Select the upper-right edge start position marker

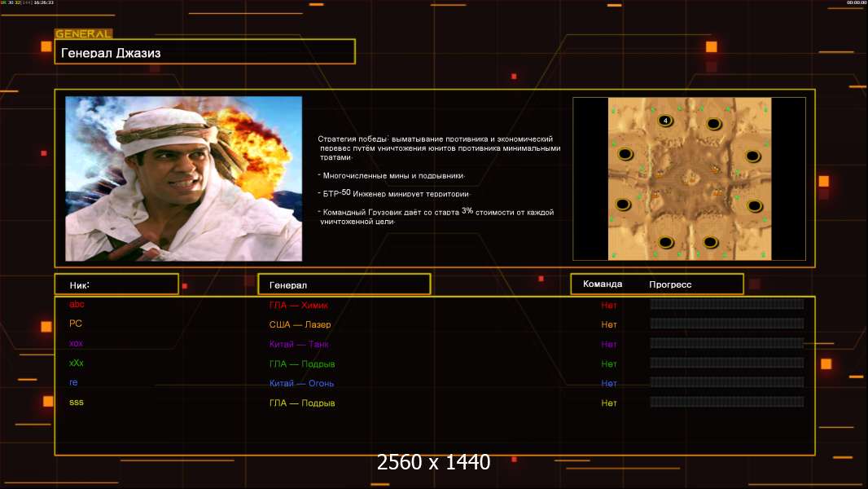pos(753,155)
